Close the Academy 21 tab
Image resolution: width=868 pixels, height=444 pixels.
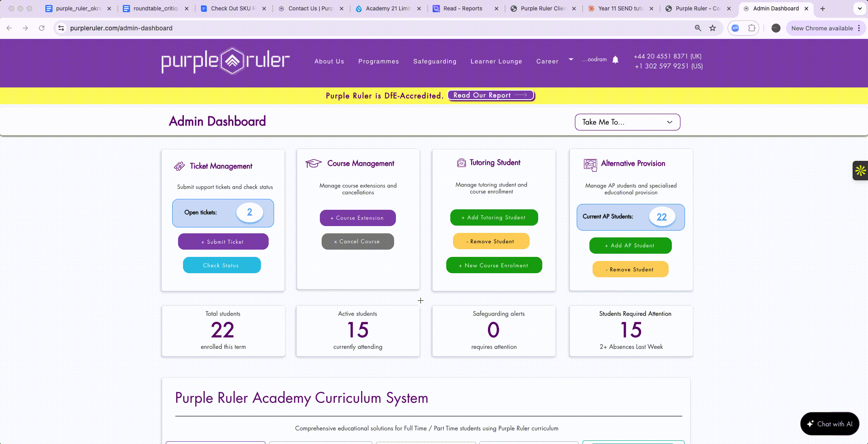pyautogui.click(x=419, y=9)
